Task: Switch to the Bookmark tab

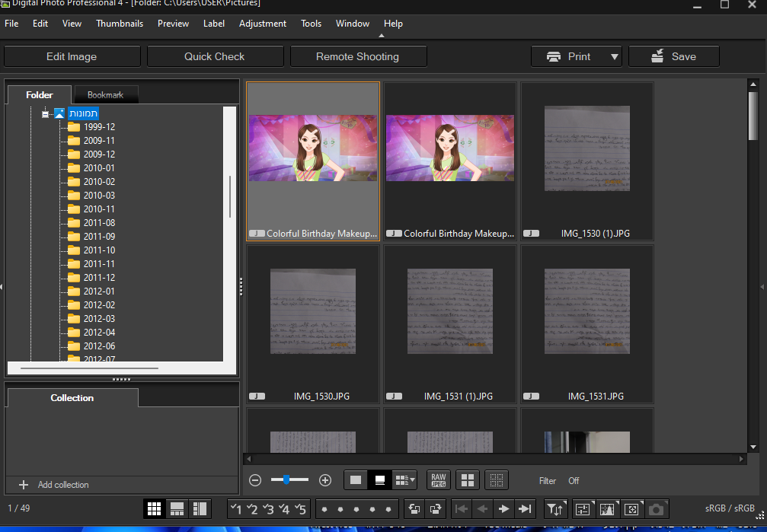Action: (x=105, y=95)
